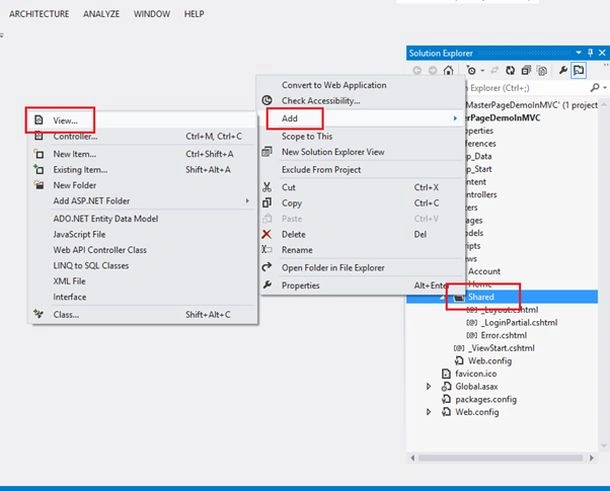The image size is (610, 491).
Task: Click the Forward arrow in Solution Explorer toolbar
Action: pos(433,70)
